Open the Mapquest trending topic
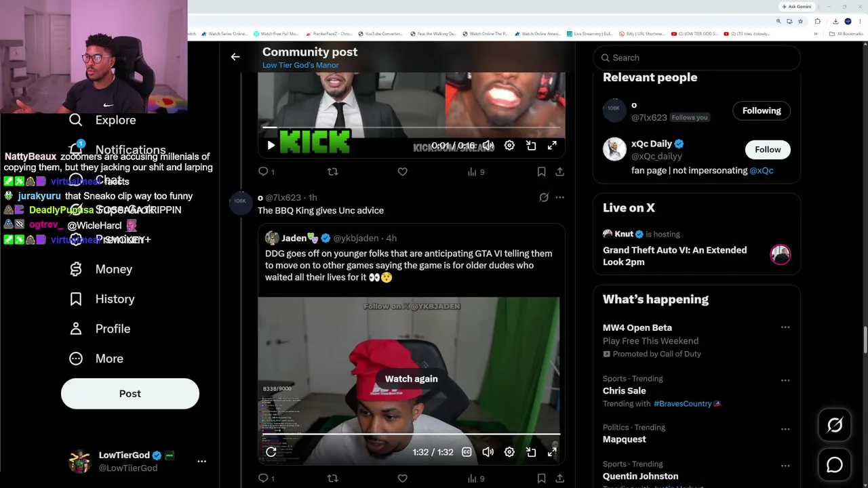868x488 pixels. point(625,439)
